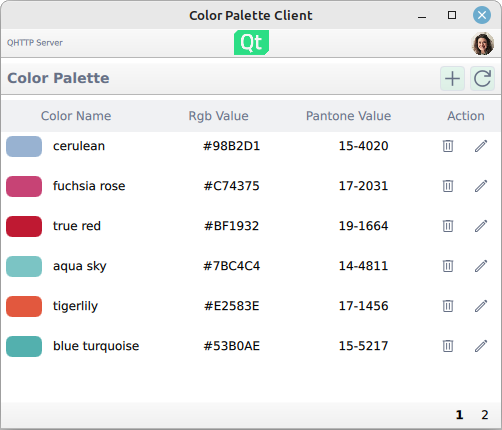Select the true red color swatch
Screen dimensions: 502x430
(24, 226)
